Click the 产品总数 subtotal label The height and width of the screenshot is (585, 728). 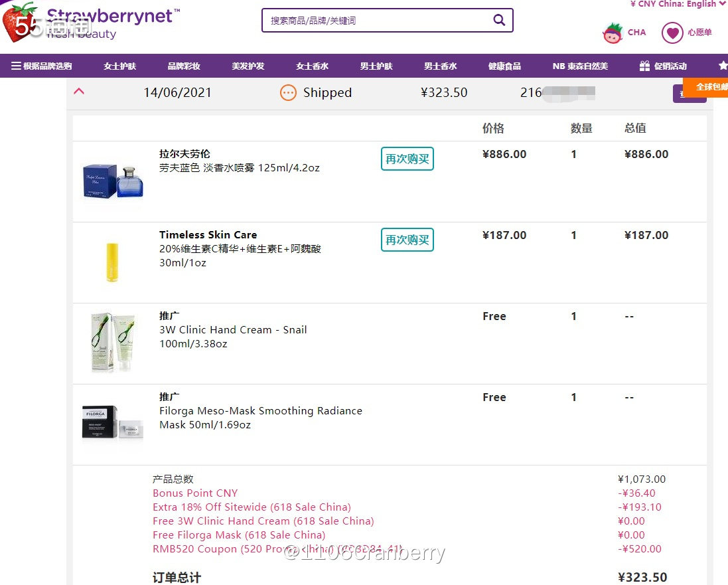(173, 479)
